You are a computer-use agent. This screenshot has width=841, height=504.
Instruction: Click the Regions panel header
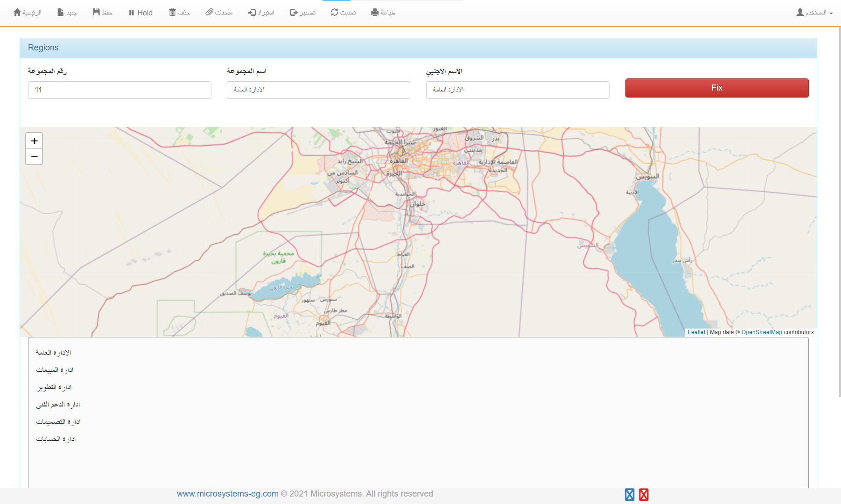pyautogui.click(x=418, y=48)
